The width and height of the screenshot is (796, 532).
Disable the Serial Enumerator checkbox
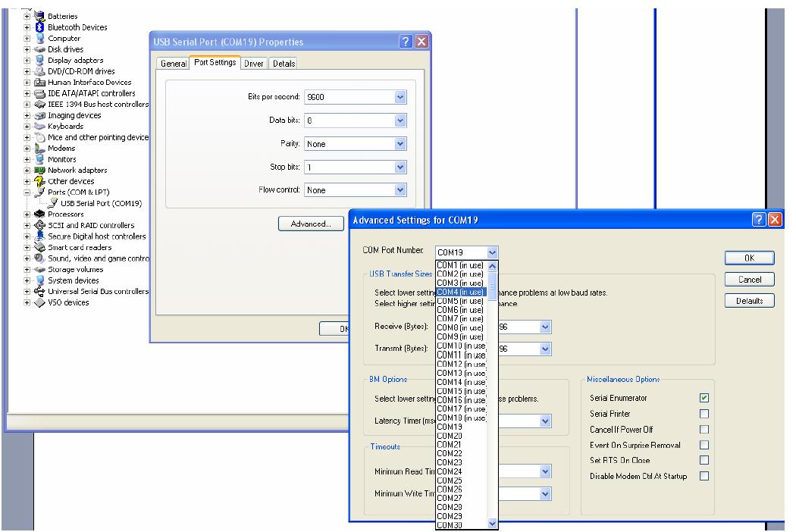click(704, 398)
